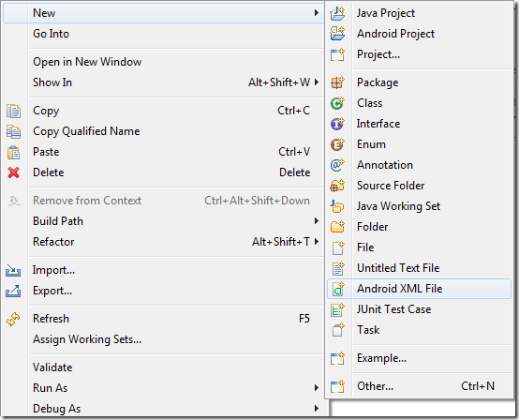Screen dimensions: 519x420
Task: Click the Export icon
Action: pyautogui.click(x=13, y=292)
